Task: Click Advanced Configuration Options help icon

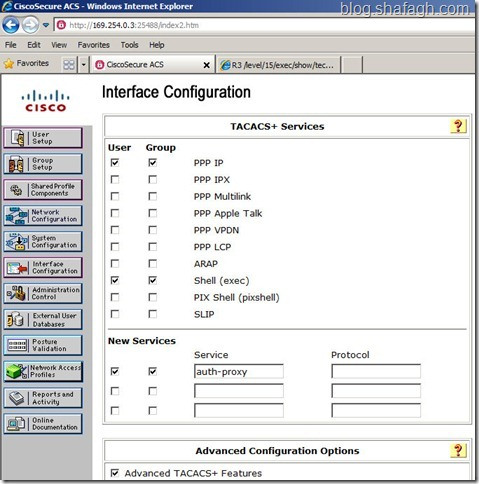Action: pos(458,451)
